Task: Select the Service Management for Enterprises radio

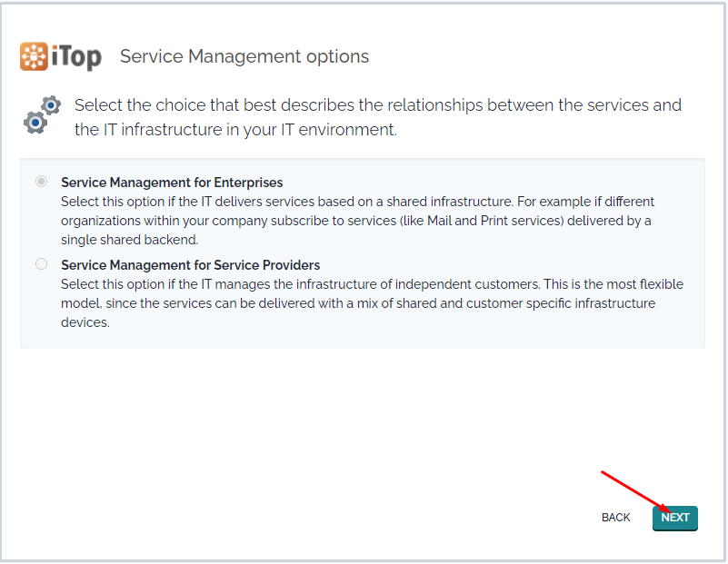Action: tap(41, 182)
